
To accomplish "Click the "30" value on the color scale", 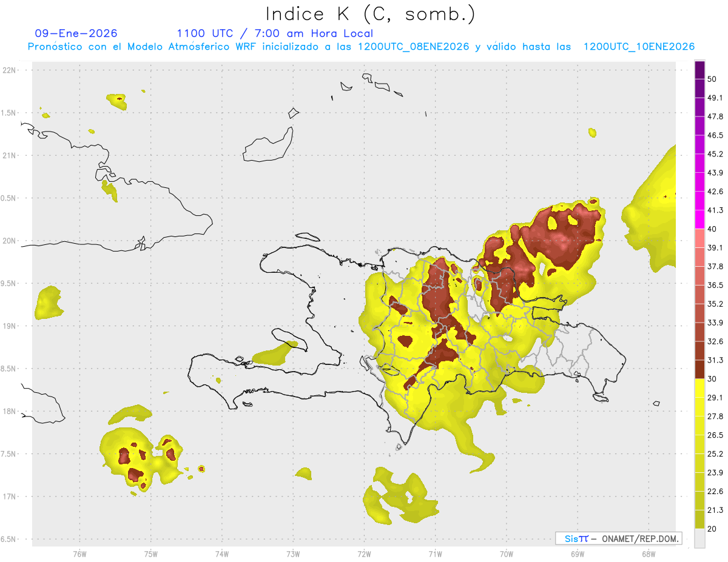I will [x=712, y=379].
